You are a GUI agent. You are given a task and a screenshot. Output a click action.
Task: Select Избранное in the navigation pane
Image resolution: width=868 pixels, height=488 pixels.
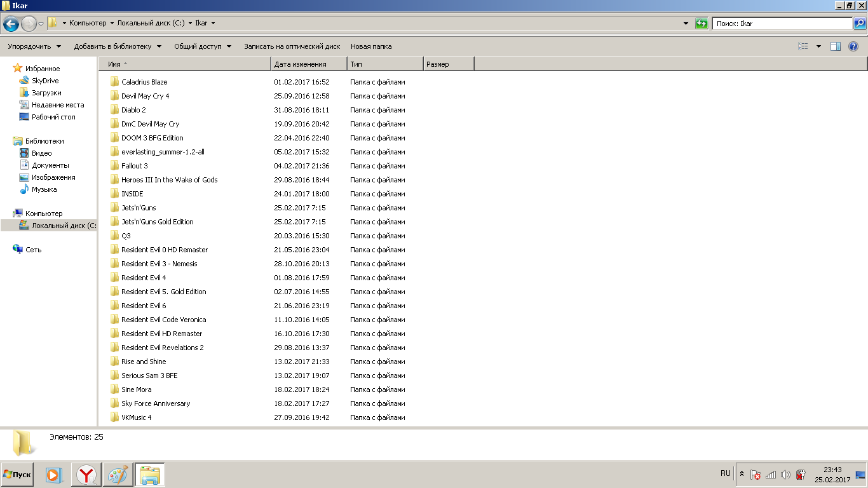tap(43, 69)
